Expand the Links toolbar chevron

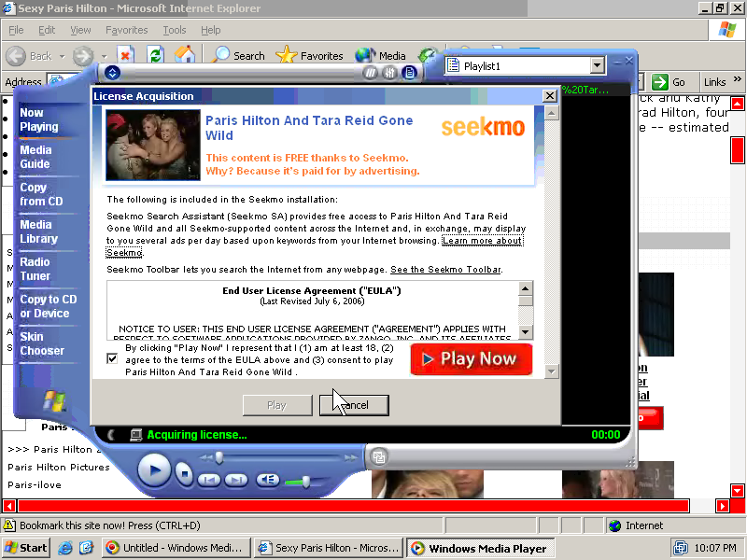(738, 79)
